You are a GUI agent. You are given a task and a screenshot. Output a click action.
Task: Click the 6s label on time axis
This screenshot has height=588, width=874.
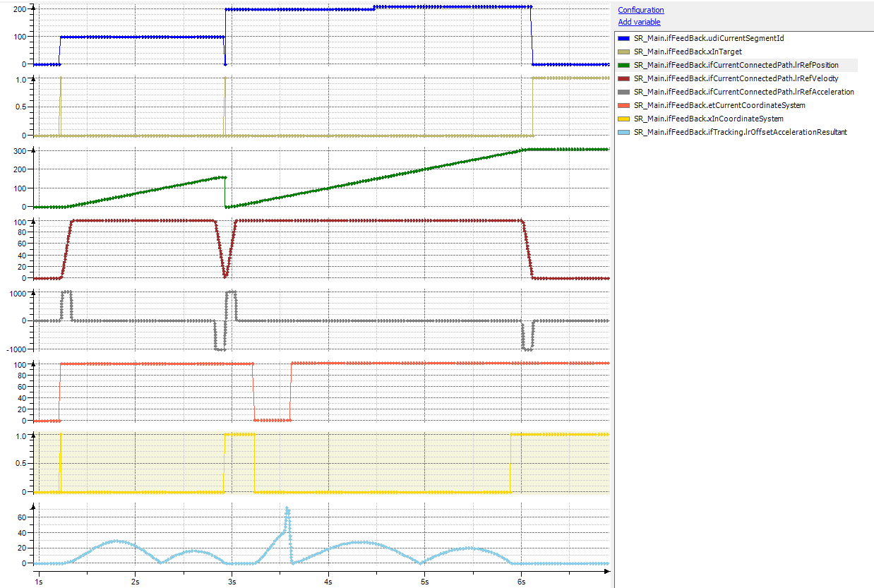click(521, 581)
